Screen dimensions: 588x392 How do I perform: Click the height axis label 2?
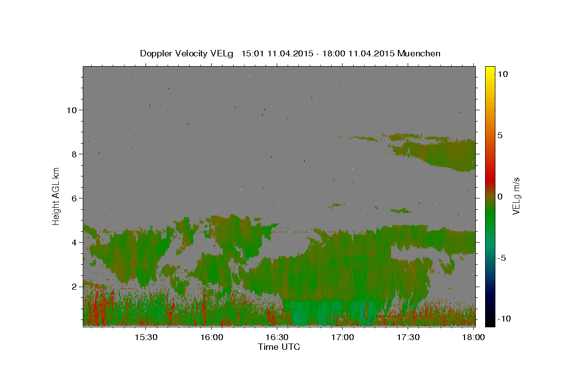[x=74, y=287]
